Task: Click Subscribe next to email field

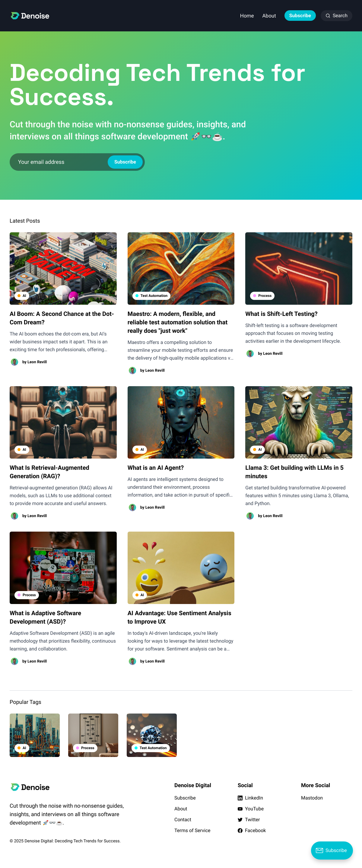Action: click(x=125, y=162)
